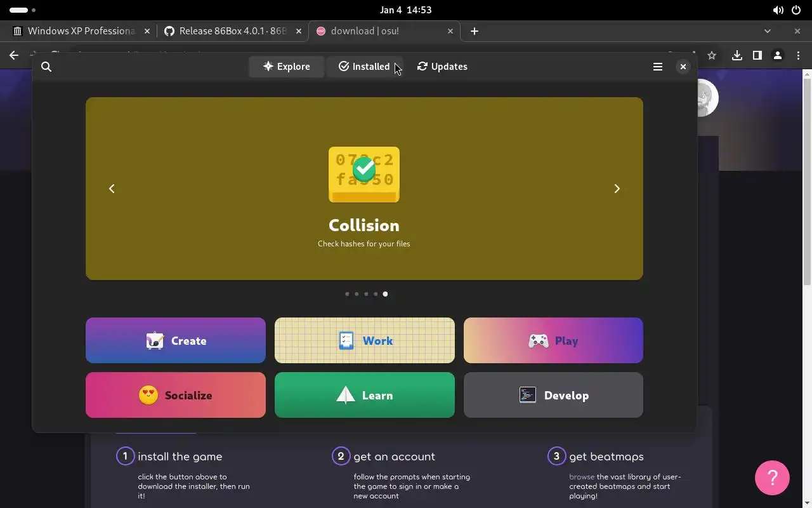Close the Windows XP Professional tab
The height and width of the screenshot is (508, 812).
(147, 30)
